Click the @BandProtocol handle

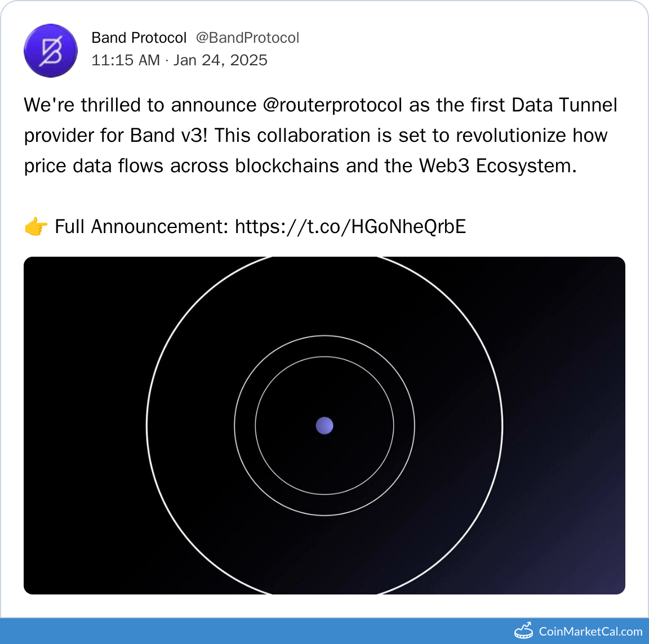tap(247, 38)
